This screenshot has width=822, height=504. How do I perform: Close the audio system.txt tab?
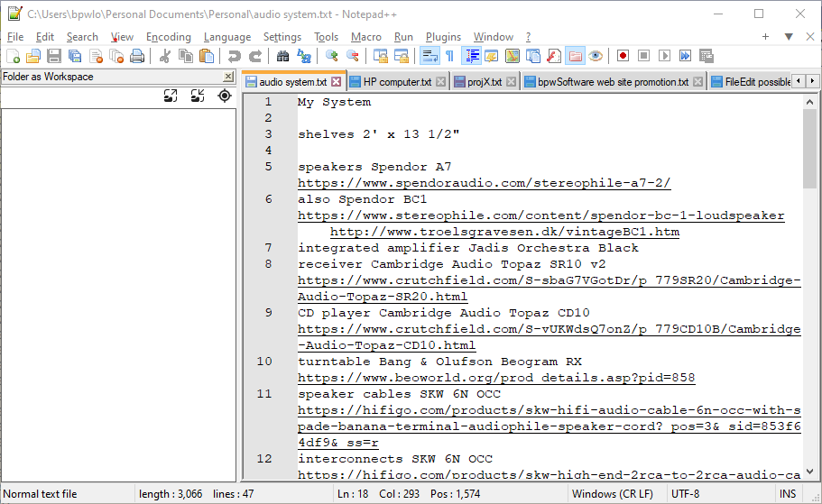tap(336, 82)
